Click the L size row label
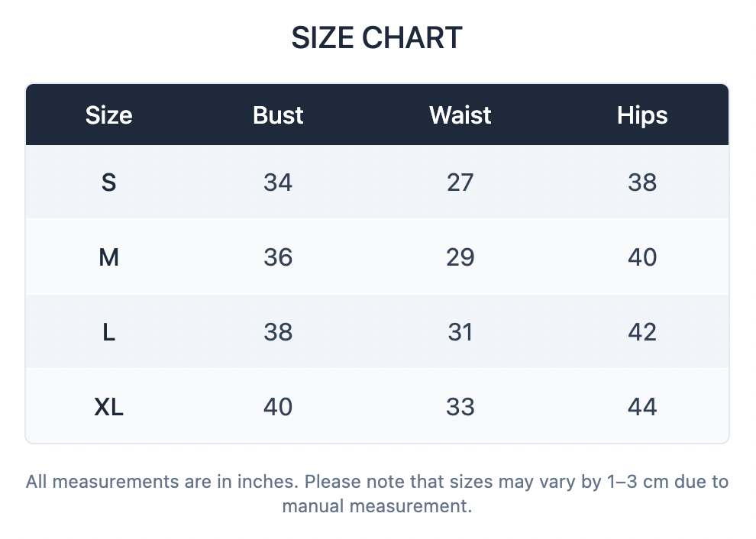This screenshot has height=539, width=756. [x=109, y=331]
